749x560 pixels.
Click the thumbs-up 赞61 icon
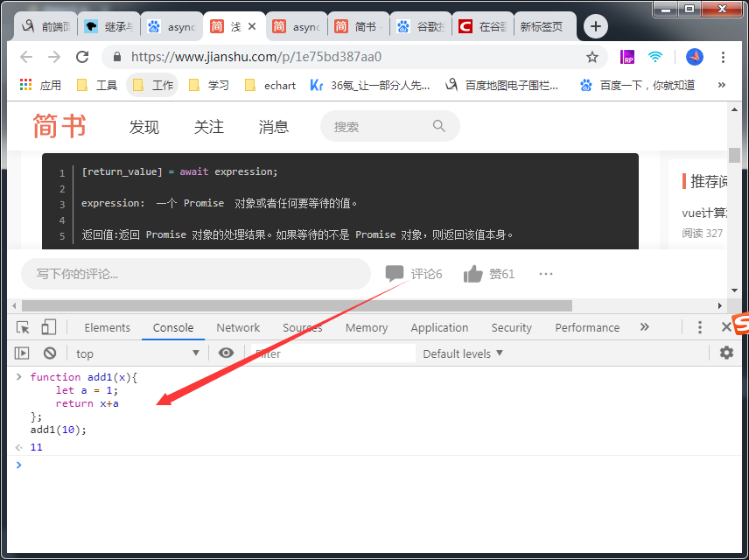click(472, 274)
